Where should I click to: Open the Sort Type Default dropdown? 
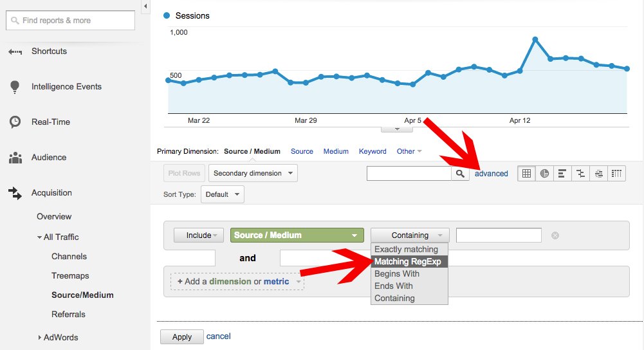point(222,194)
